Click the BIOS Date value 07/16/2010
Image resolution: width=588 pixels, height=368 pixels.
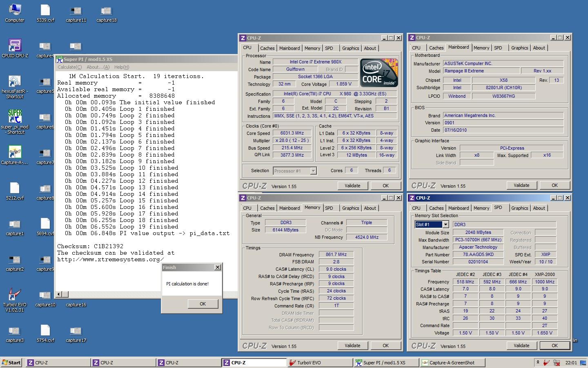pyautogui.click(x=503, y=130)
